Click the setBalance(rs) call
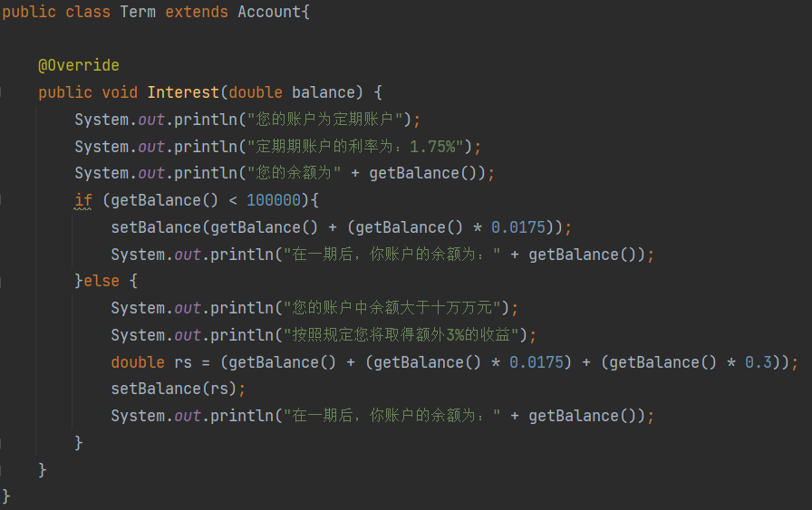This screenshot has height=510, width=812. (173, 389)
